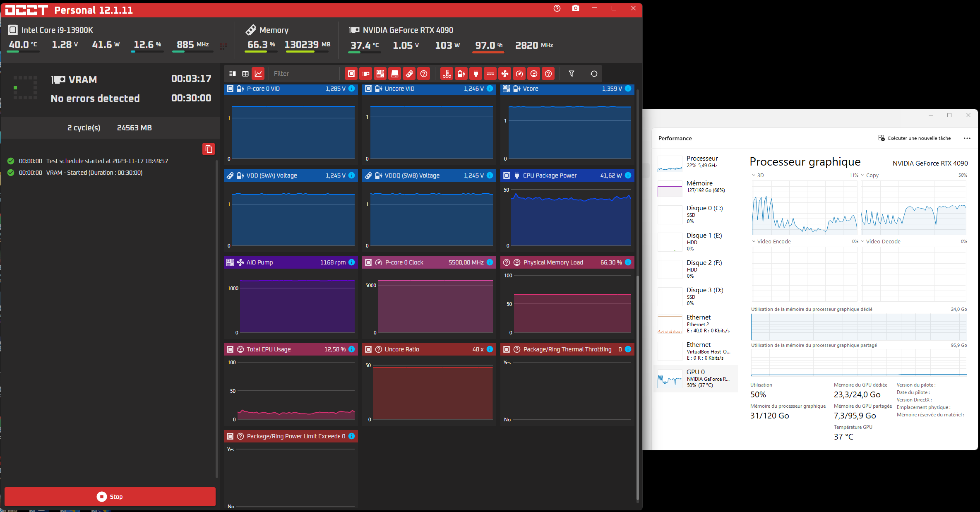Select Disque 0 (C:) in Task Manager
The image size is (980, 512).
pyautogui.click(x=696, y=214)
